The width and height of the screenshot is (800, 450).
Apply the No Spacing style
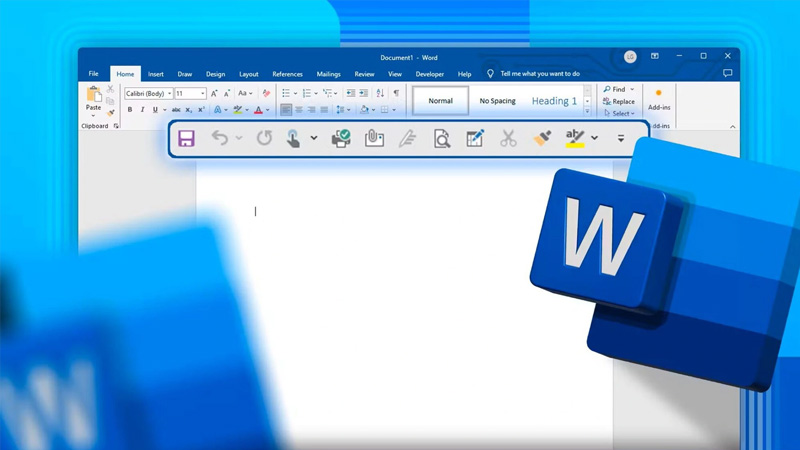[497, 101]
